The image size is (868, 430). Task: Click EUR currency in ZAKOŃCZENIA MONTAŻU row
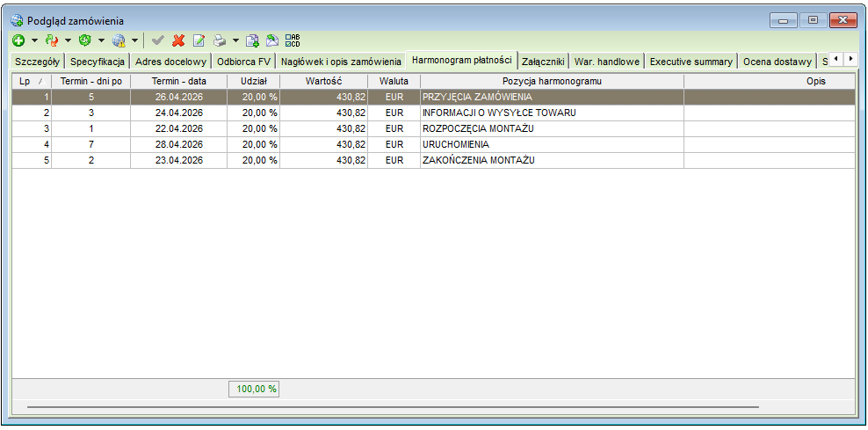click(394, 161)
